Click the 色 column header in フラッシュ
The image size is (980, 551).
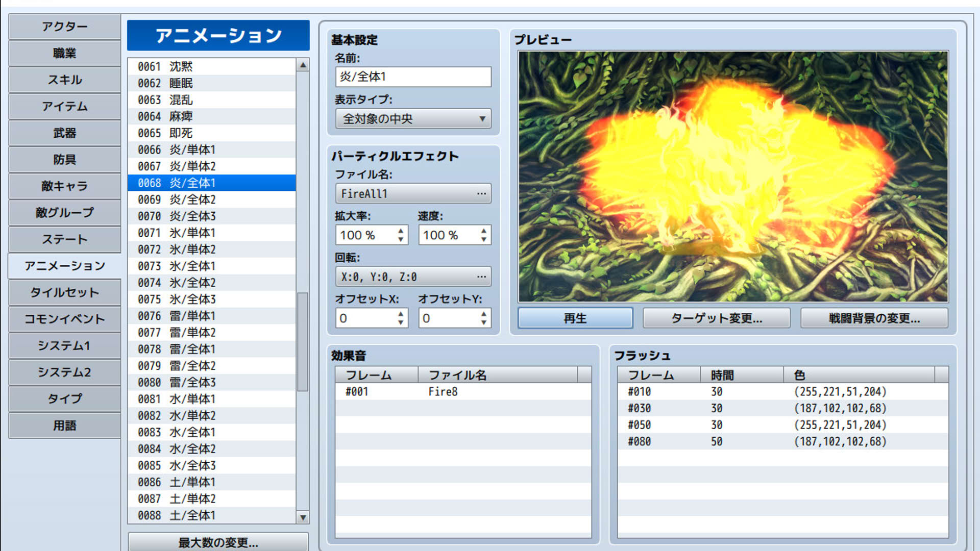(x=859, y=375)
